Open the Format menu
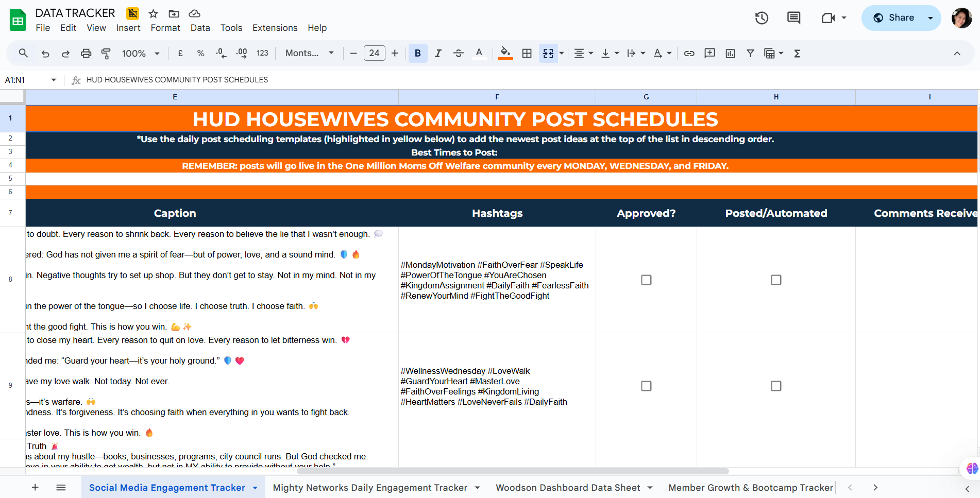The height and width of the screenshot is (498, 980). (165, 28)
